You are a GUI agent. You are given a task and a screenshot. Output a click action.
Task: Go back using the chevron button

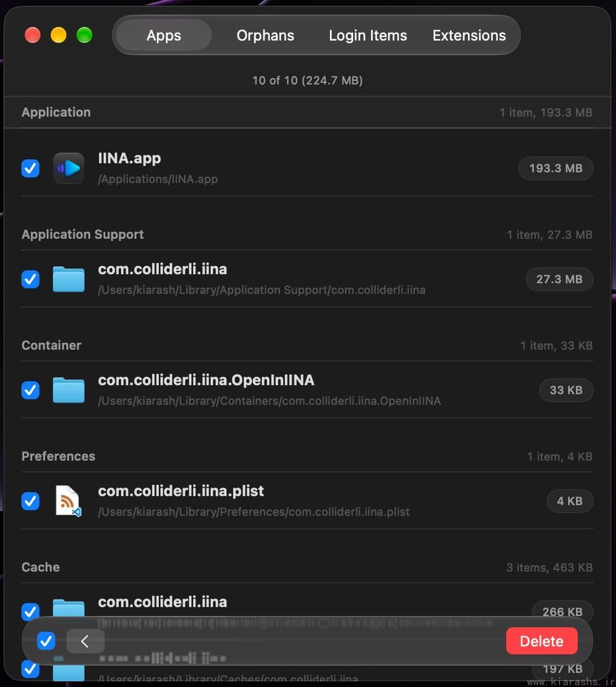(85, 641)
